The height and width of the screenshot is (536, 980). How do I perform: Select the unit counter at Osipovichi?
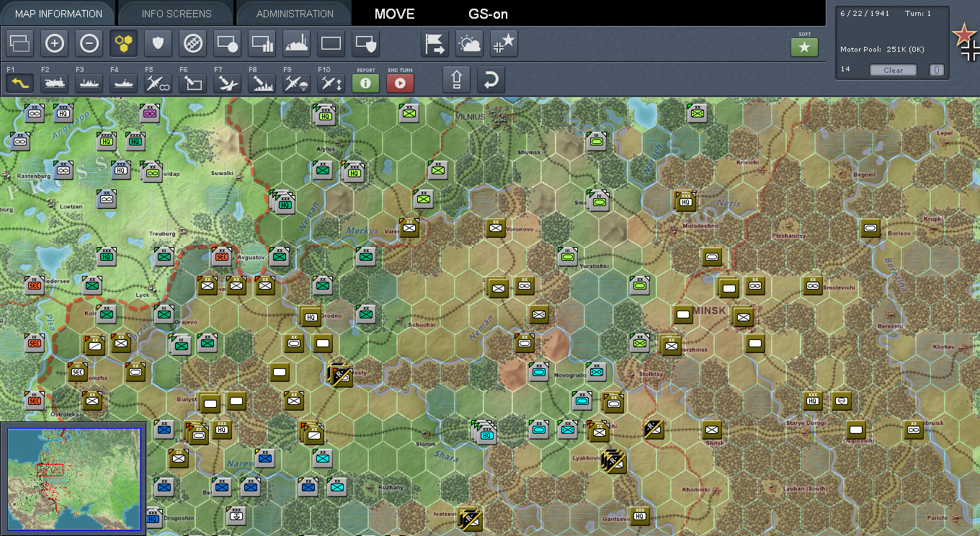855,430
